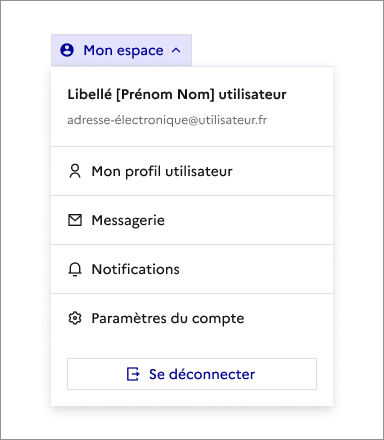Click the Mon profil utilisateur row's blank area
The width and height of the screenshot is (384, 440).
point(283,171)
